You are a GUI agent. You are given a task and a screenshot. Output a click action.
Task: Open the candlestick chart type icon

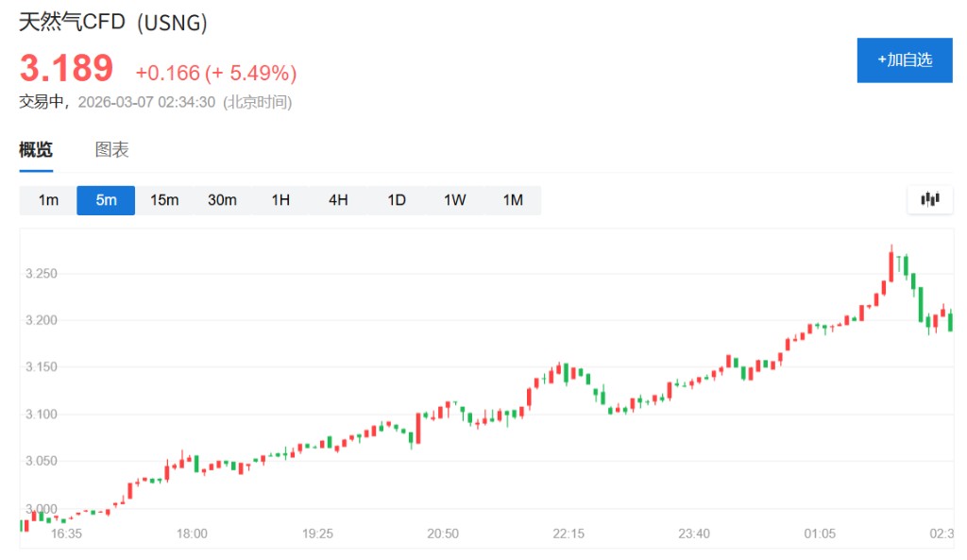930,199
